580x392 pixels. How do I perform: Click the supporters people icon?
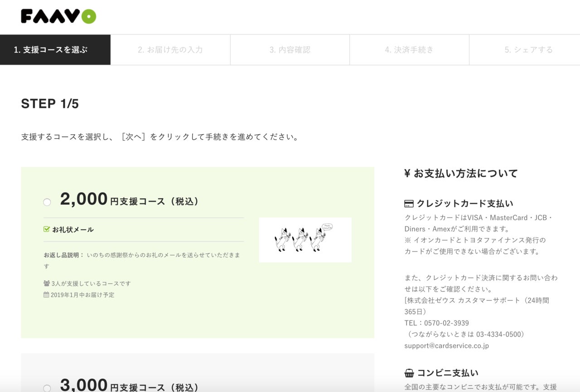coord(46,283)
